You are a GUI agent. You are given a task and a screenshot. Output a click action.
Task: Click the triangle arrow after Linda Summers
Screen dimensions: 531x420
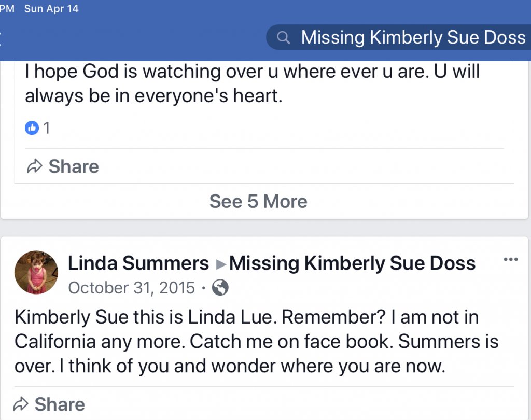click(221, 264)
